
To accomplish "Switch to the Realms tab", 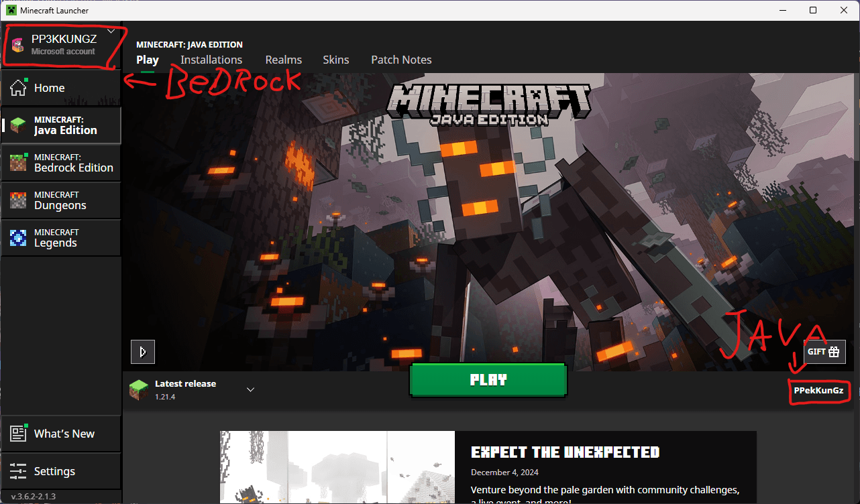I will (284, 60).
